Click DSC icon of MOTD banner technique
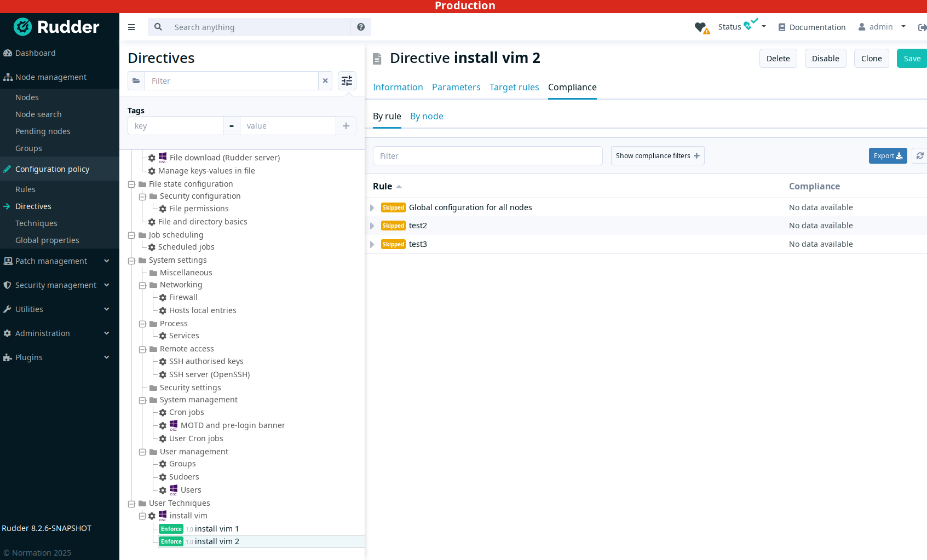927x560 pixels. click(174, 425)
